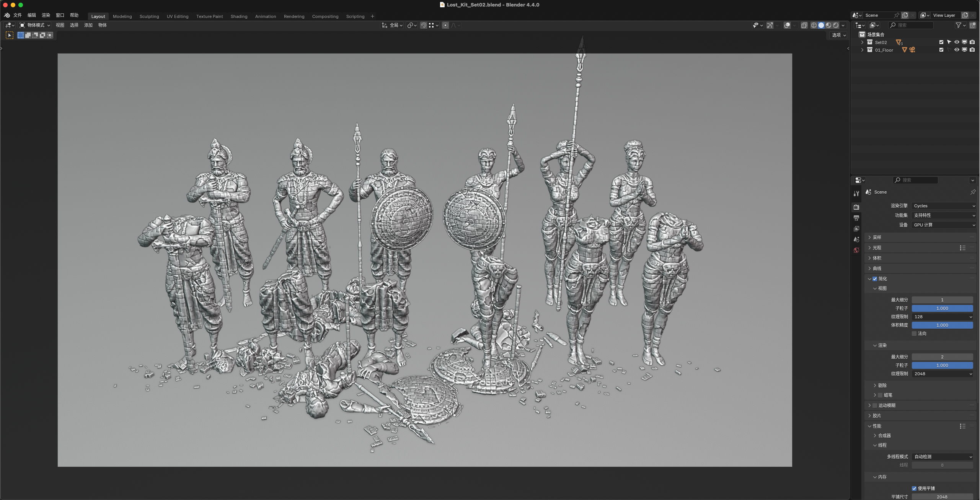Open the 物体 object menu in viewport
The height and width of the screenshot is (500, 980).
click(x=103, y=25)
